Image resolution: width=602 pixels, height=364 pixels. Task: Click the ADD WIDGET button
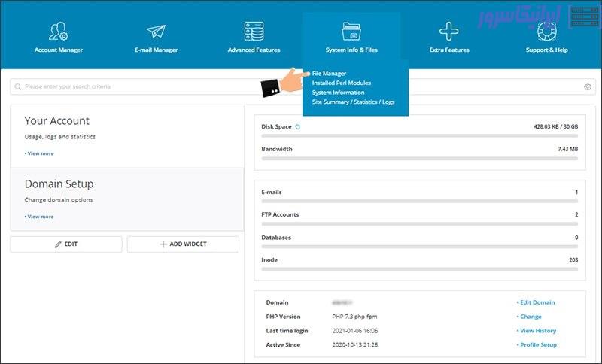[x=183, y=244]
